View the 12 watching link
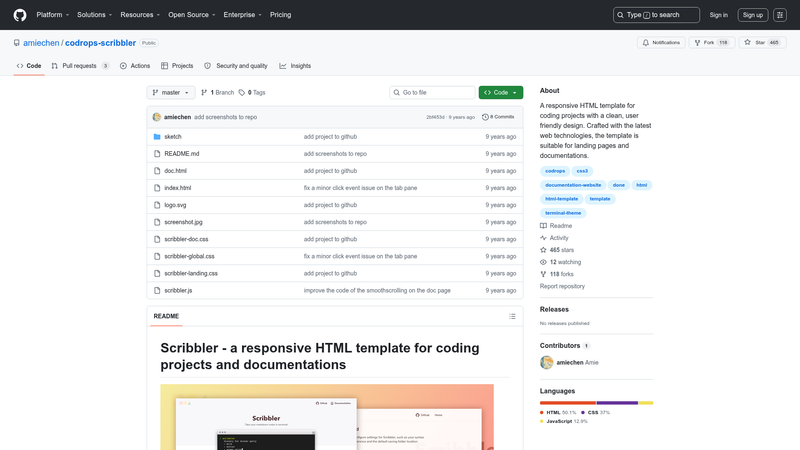The height and width of the screenshot is (450, 800). pyautogui.click(x=560, y=262)
